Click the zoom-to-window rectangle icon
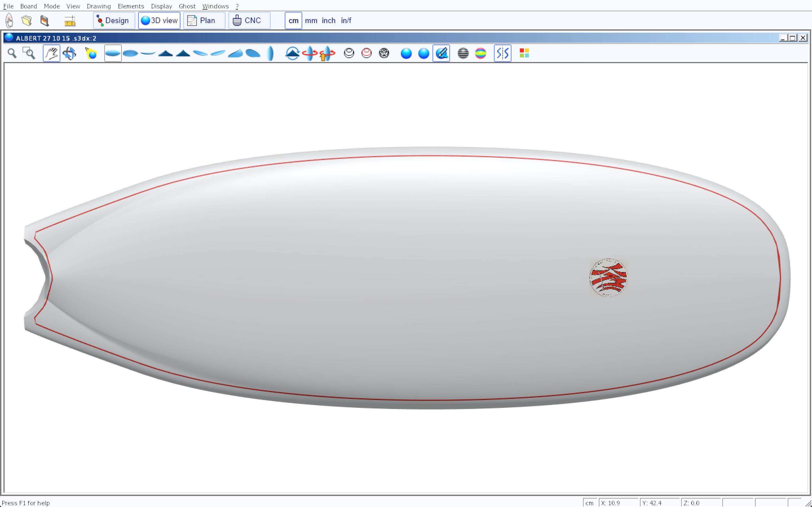812x507 pixels. [29, 53]
